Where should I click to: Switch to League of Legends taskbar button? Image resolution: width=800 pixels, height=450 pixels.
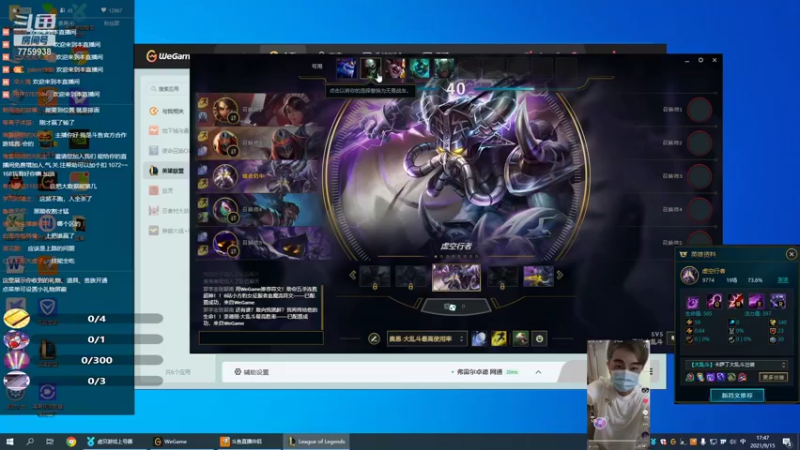(316, 441)
